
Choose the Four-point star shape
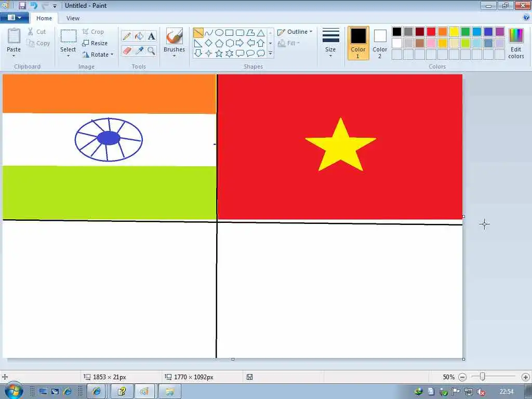point(209,54)
